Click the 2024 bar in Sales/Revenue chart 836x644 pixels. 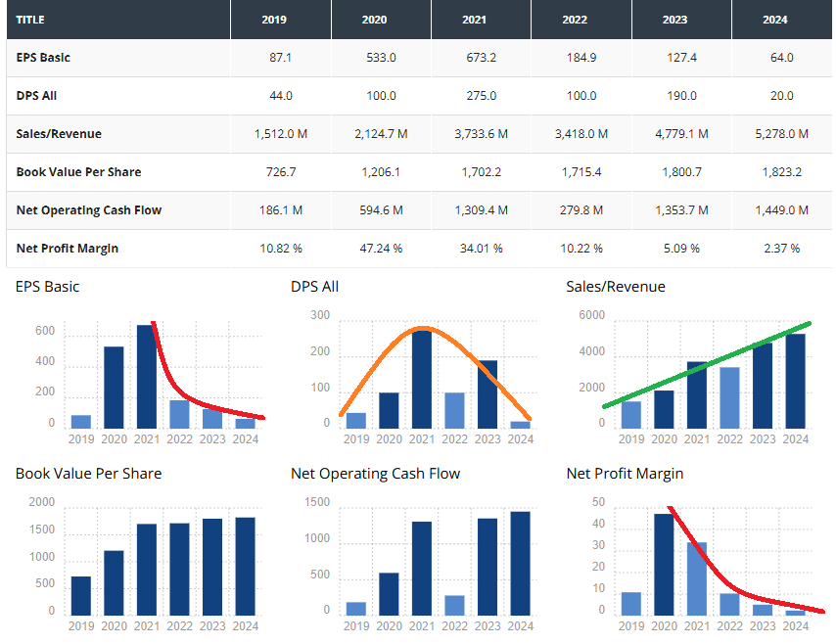tap(796, 381)
